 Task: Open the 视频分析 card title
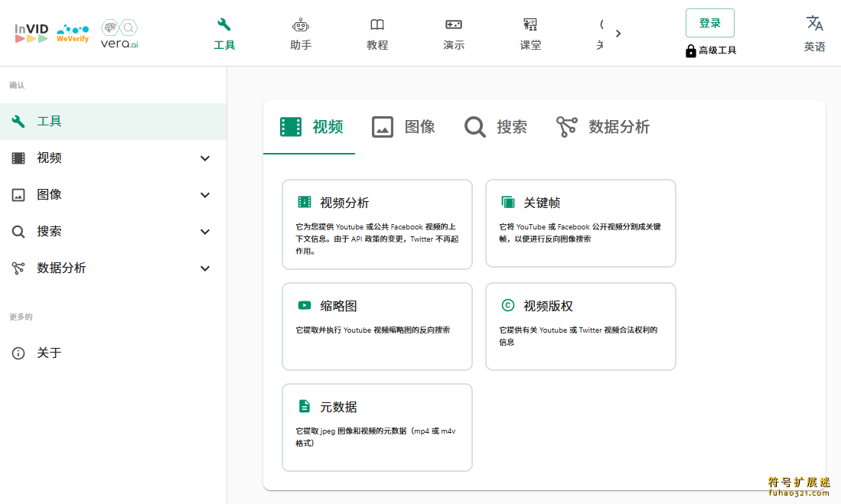344,203
